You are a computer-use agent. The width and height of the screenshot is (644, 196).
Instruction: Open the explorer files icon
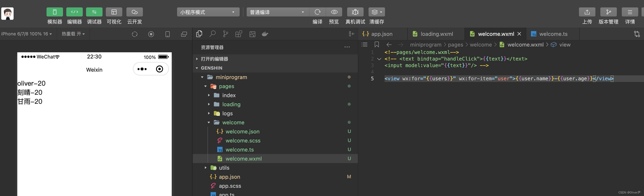(199, 34)
